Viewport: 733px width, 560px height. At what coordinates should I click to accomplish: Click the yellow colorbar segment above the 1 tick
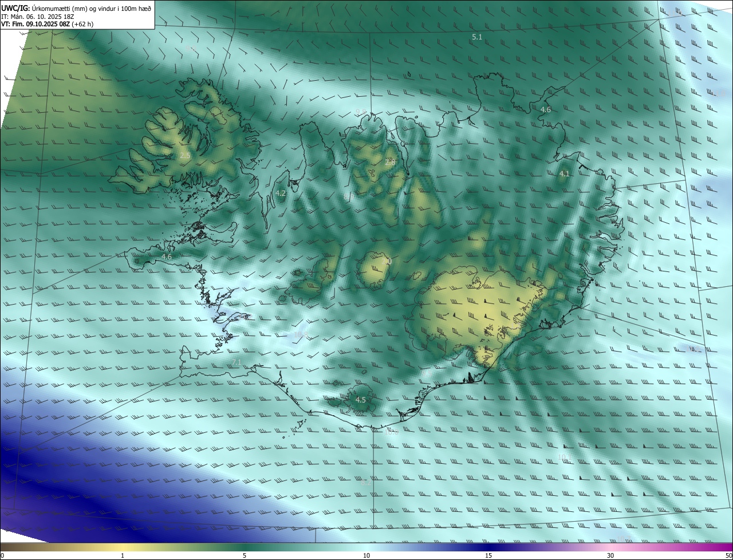[x=123, y=547]
